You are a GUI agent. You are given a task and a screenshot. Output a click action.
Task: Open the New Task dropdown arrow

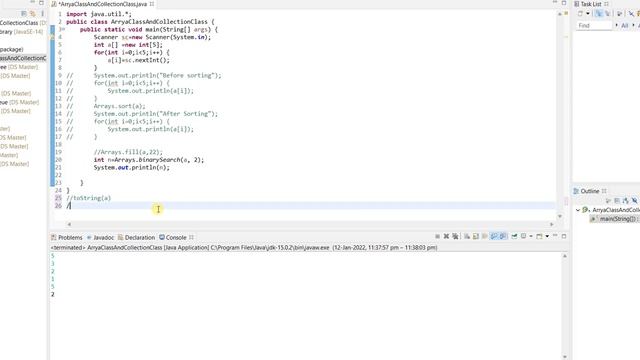(x=588, y=13)
